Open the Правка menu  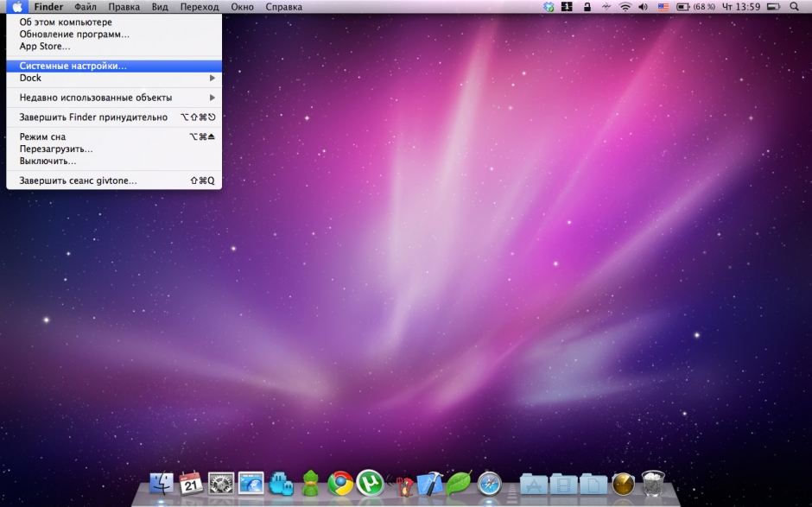(124, 7)
